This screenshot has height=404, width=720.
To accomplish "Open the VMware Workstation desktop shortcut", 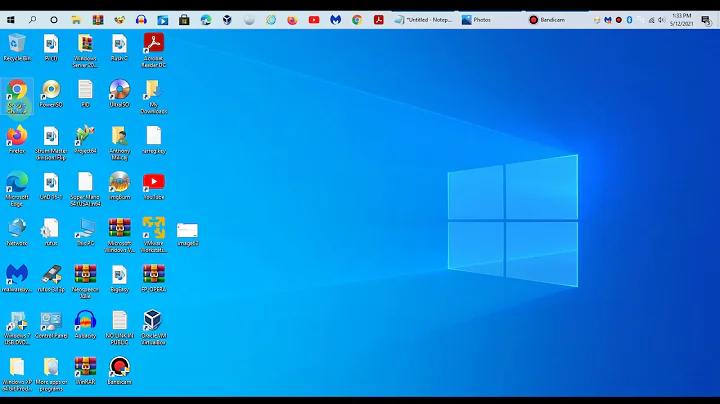I will [x=154, y=235].
